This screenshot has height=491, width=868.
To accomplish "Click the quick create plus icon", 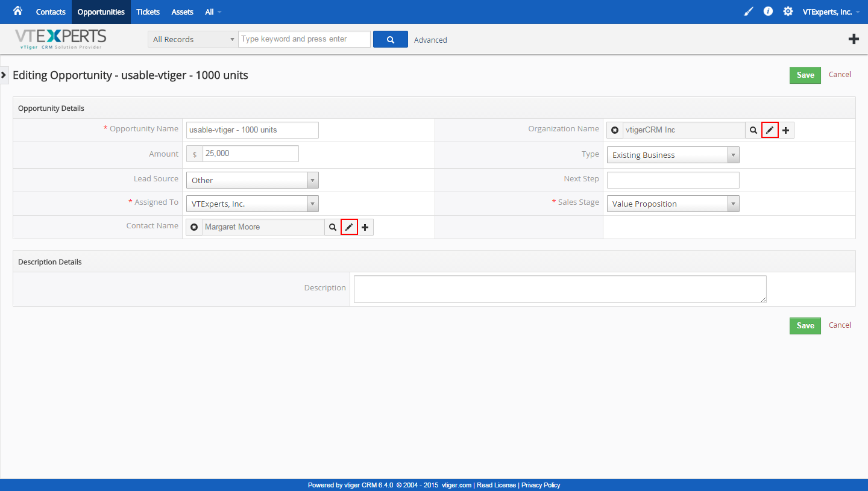I will pos(854,39).
